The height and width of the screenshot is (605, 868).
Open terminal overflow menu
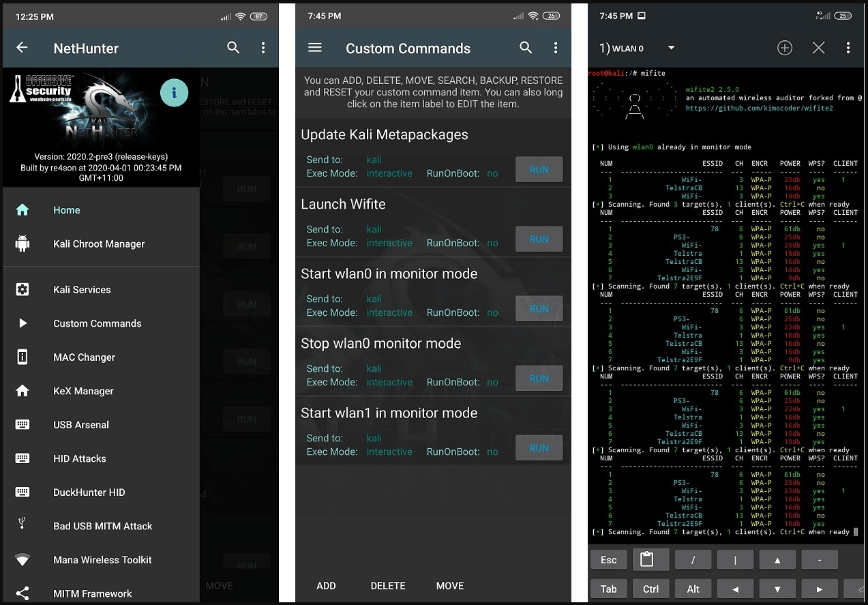[x=848, y=48]
